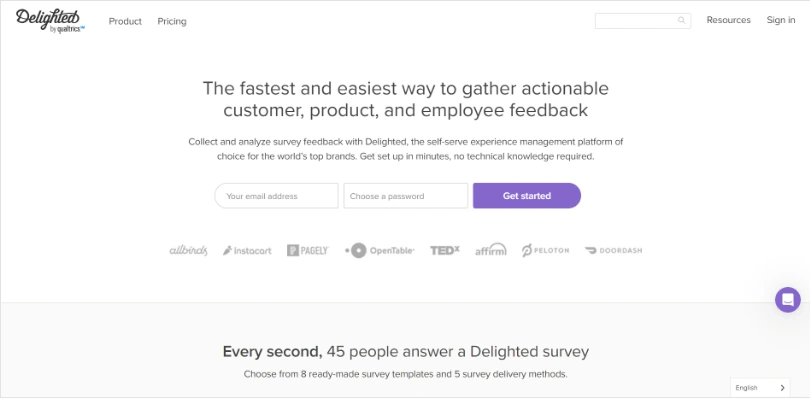The width and height of the screenshot is (810, 398).
Task: Click the Delighted by Qualtrics logo
Action: point(50,21)
